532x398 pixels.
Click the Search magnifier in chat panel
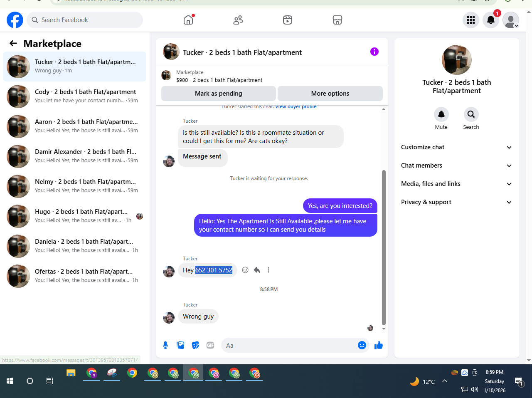(x=471, y=114)
